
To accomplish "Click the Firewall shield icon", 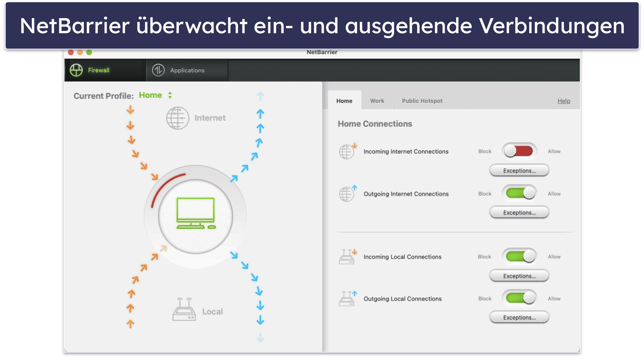I will pyautogui.click(x=76, y=70).
